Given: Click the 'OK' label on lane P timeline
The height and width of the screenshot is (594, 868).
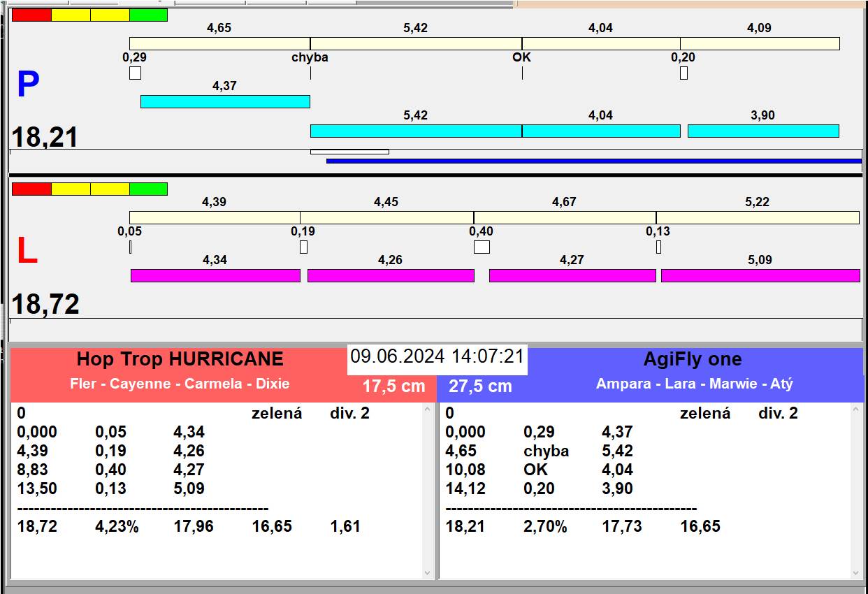Looking at the screenshot, I should (522, 57).
